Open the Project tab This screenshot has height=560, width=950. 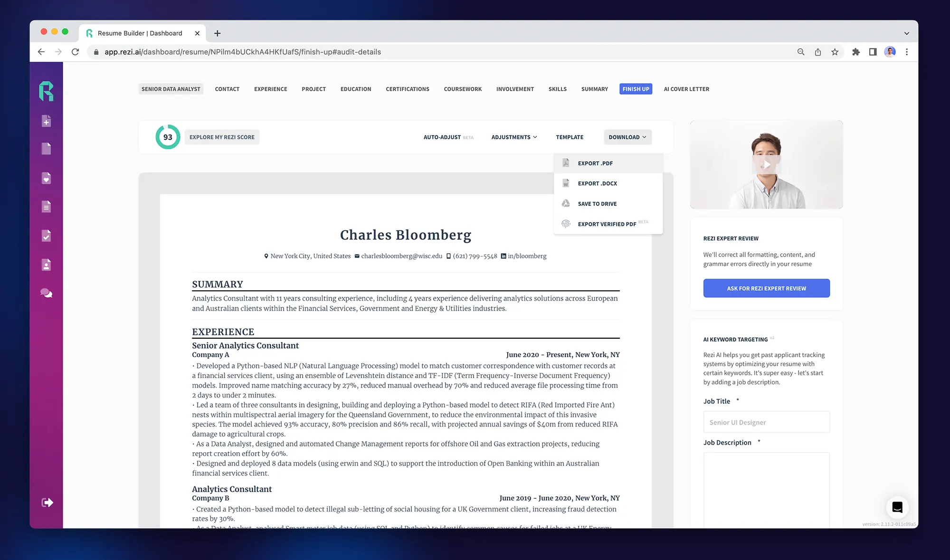pyautogui.click(x=313, y=89)
